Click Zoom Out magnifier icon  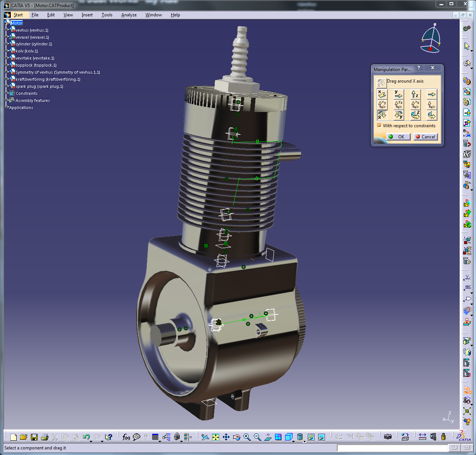[x=257, y=437]
